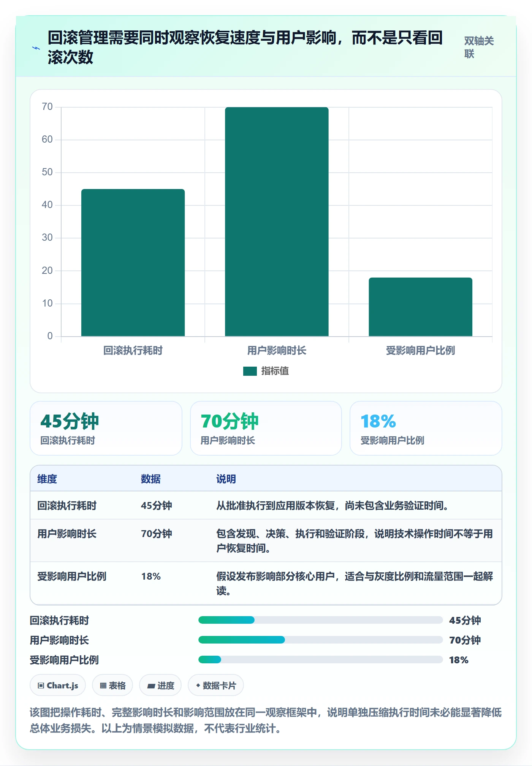Click the 45分钟 cell in the table
This screenshot has width=532, height=766.
tap(157, 505)
